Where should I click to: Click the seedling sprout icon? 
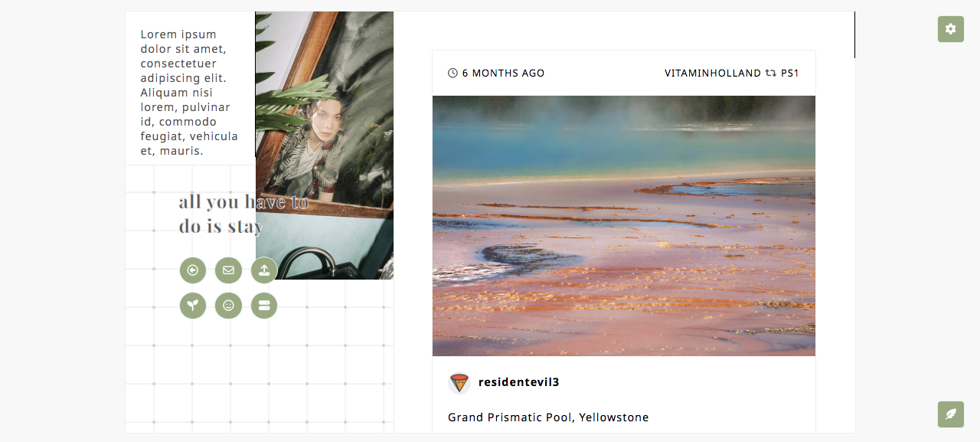click(193, 306)
